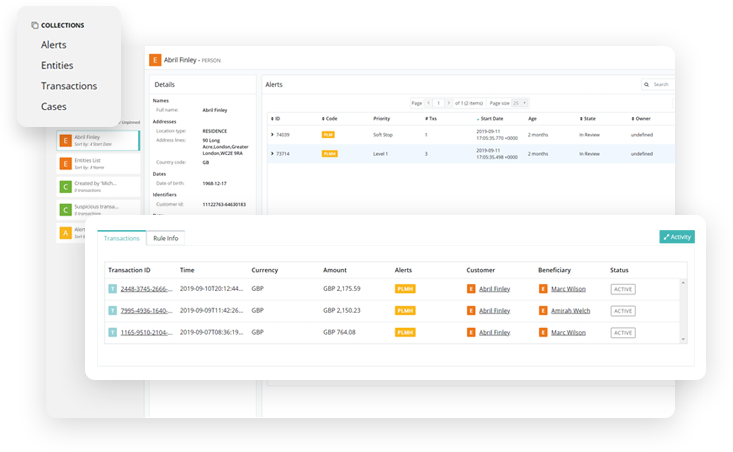Click the yellow code badge for alert 74039

click(328, 134)
